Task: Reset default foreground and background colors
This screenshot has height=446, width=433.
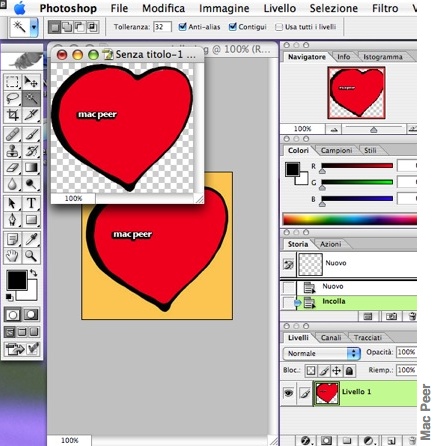Action: coord(9,297)
